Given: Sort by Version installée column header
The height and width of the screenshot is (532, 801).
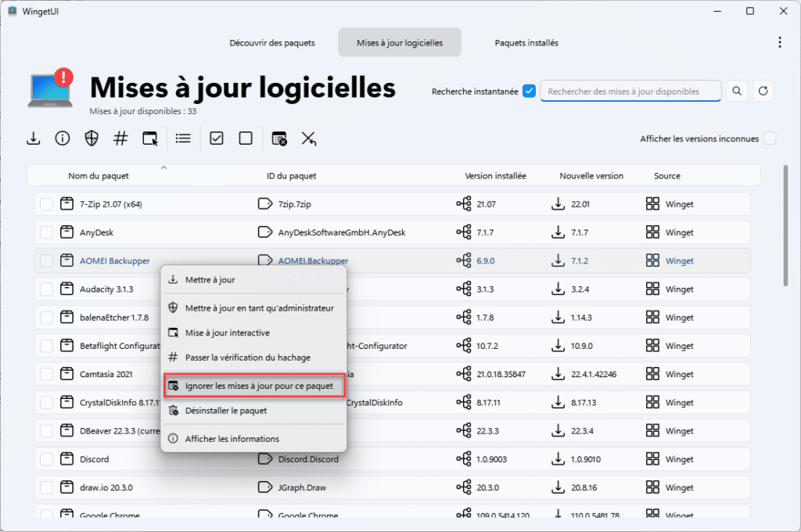Looking at the screenshot, I should 495,176.
